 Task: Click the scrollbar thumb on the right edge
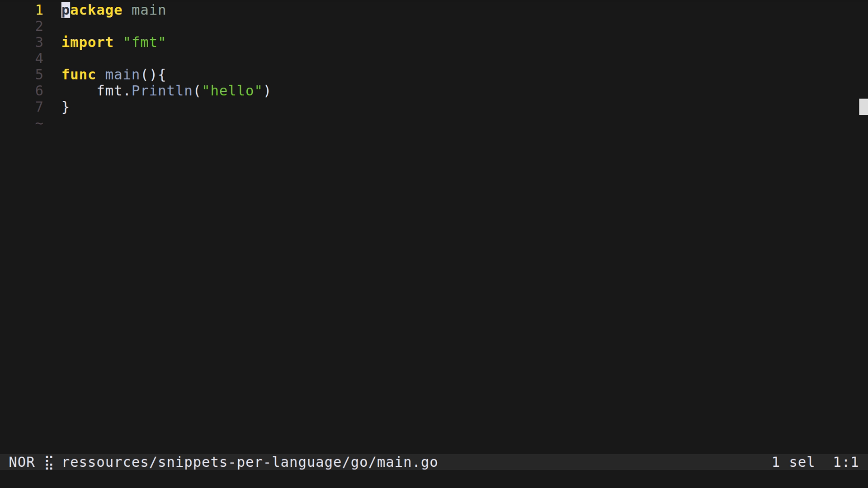(863, 107)
